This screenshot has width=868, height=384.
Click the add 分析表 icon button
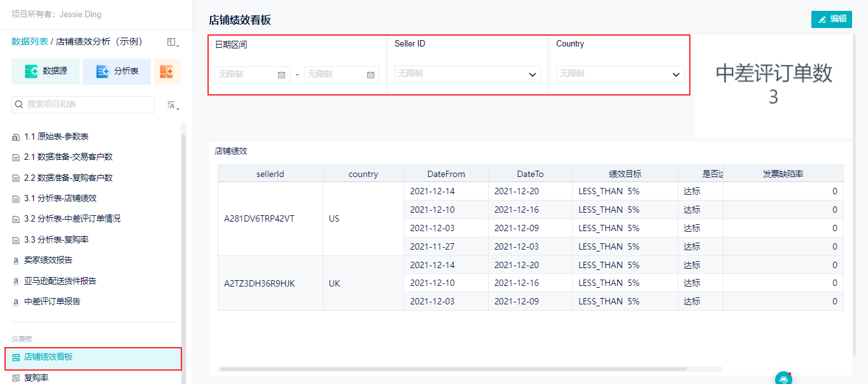[x=102, y=72]
